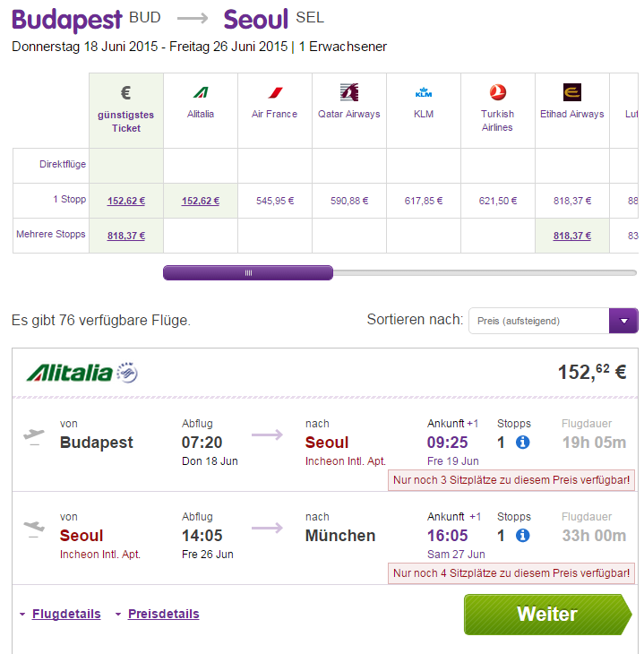644x654 pixels.
Task: Expand Preisdetails section
Action: pos(163,614)
